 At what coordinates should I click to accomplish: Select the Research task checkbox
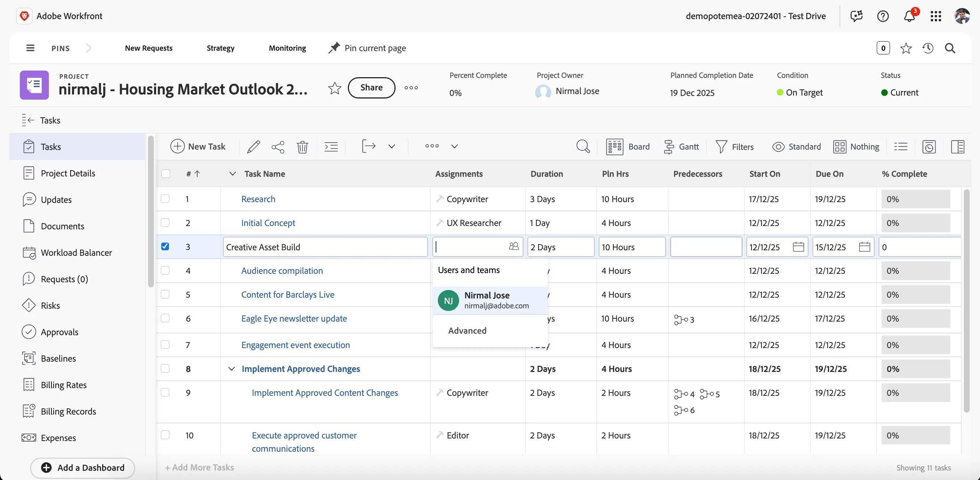point(165,199)
